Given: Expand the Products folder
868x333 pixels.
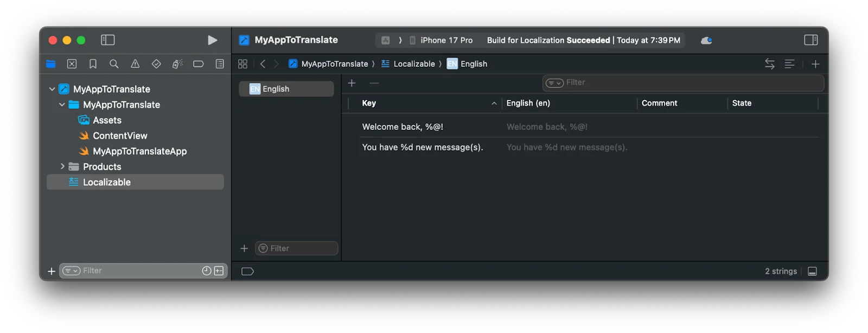Looking at the screenshot, I should (x=62, y=167).
